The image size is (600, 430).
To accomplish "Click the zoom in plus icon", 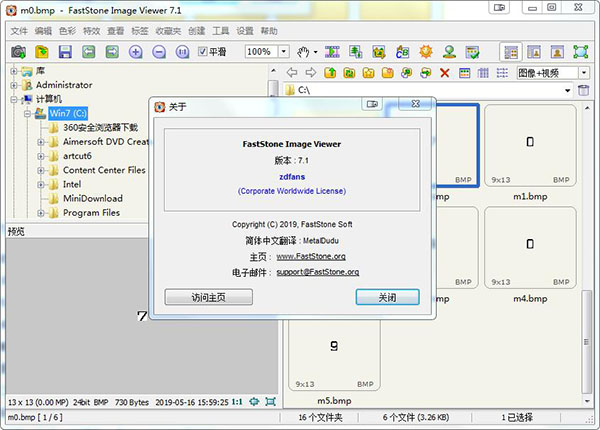I will tap(136, 52).
